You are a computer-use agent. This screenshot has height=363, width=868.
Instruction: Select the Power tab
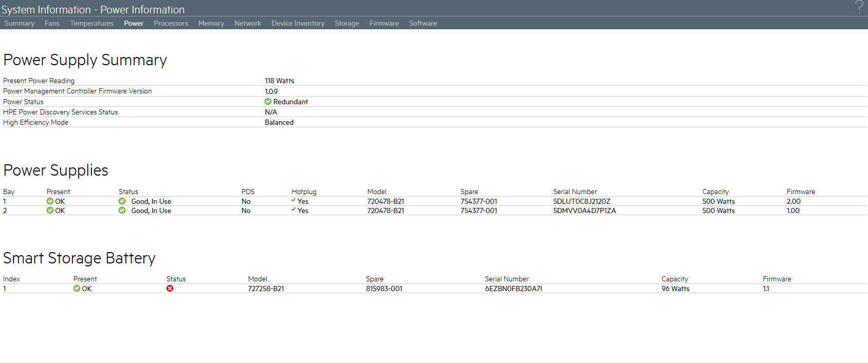click(x=134, y=23)
